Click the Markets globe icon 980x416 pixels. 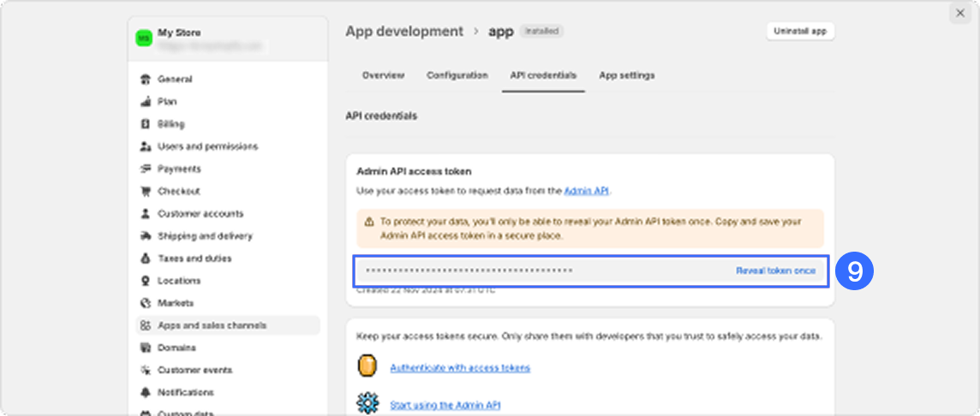[x=146, y=303]
